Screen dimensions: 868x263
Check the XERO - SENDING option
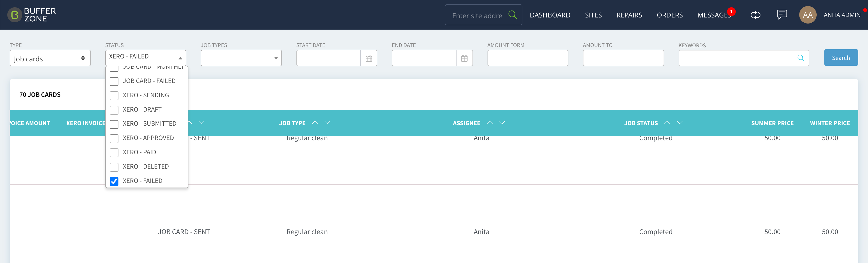pos(114,96)
